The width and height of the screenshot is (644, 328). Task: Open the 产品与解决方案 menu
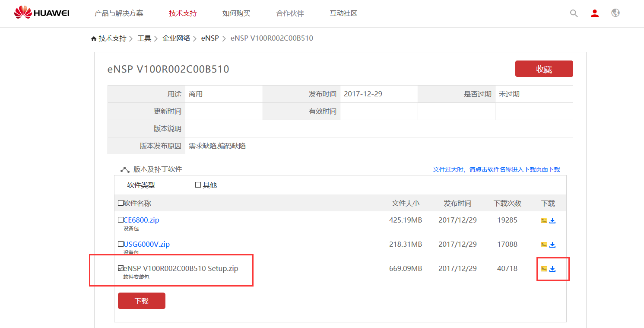(119, 13)
